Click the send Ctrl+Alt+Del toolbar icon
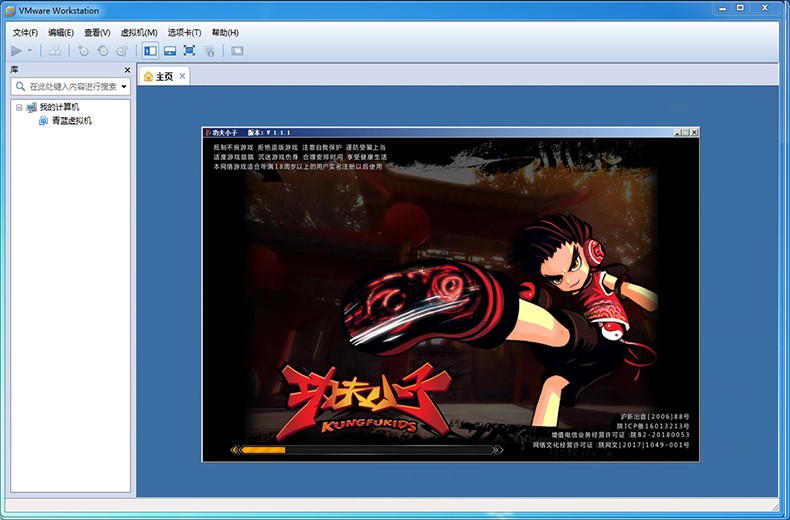The image size is (790, 520). click(55, 50)
